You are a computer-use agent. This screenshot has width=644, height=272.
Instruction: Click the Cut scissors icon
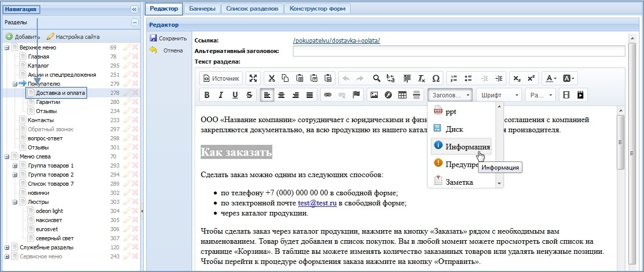272,78
